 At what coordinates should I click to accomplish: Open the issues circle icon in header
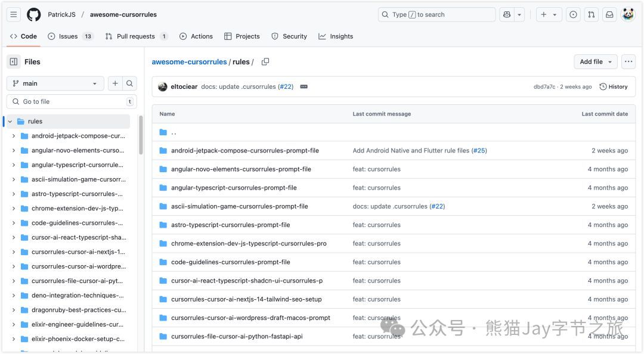pyautogui.click(x=573, y=14)
